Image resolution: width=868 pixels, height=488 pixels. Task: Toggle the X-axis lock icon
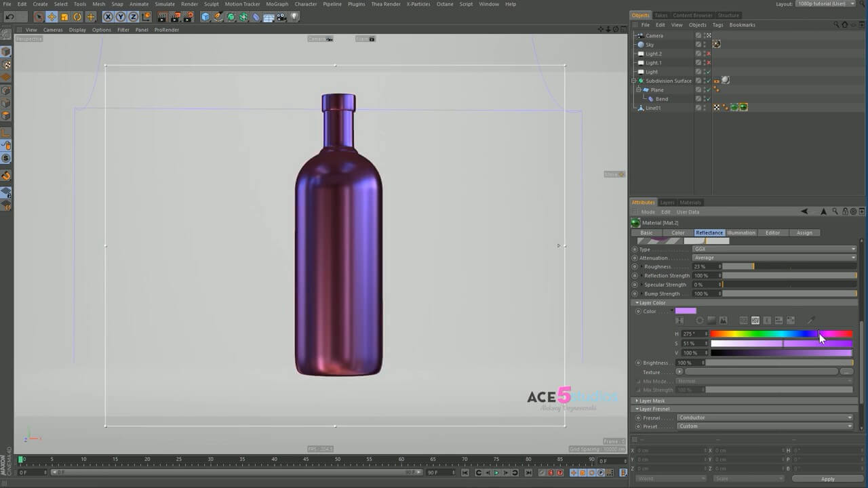tap(108, 17)
